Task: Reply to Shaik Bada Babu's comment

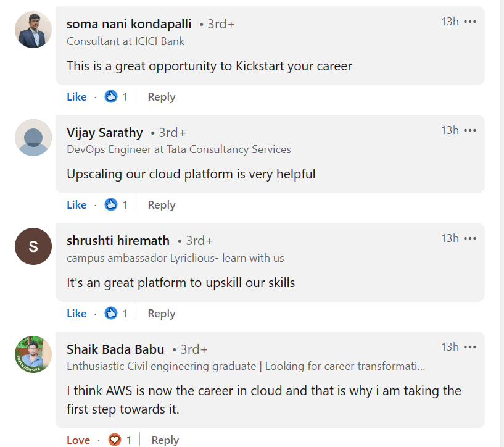Action: (165, 440)
